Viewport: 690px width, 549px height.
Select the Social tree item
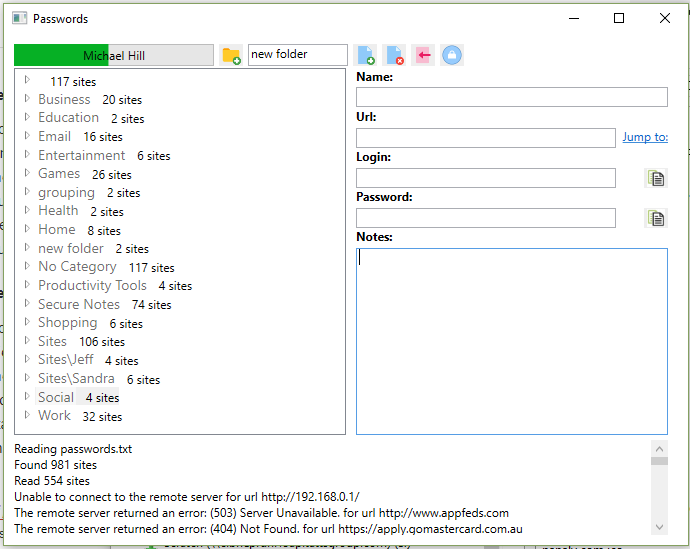[78, 397]
